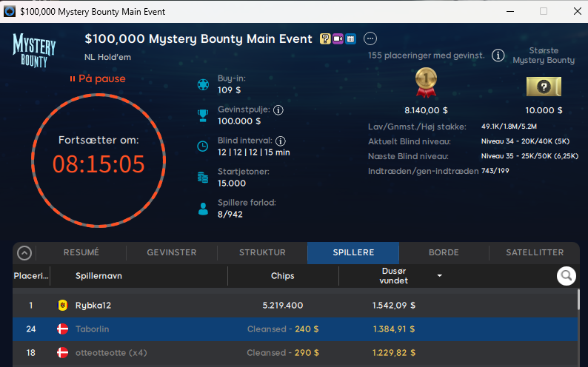Click info icon beside placeringer med gevinst
Viewport: 588px width, 367px height.
(498, 55)
